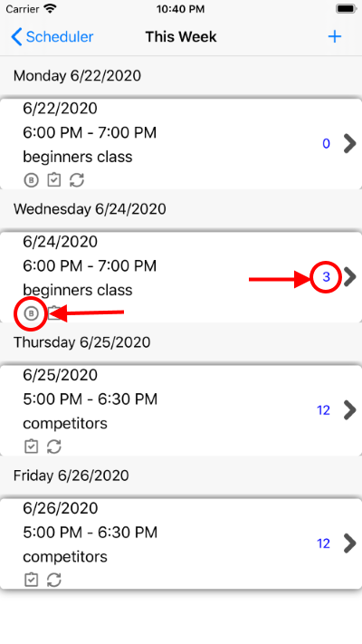Tap attendee count 3 on Wednesday's class
The image size is (362, 644).
[x=326, y=277]
